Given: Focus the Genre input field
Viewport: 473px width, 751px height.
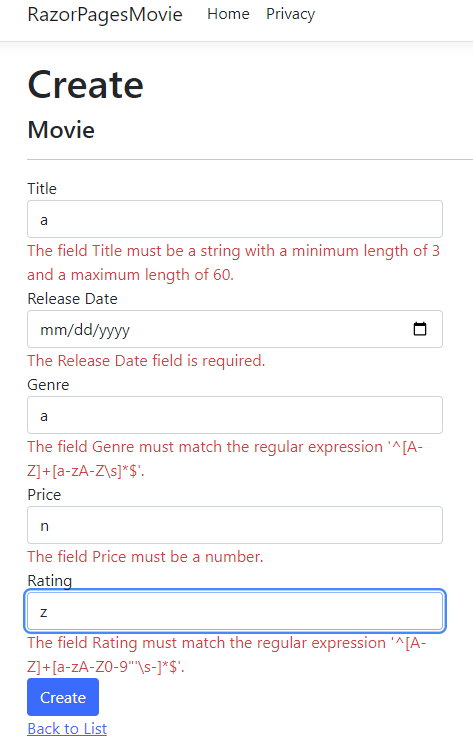Looking at the screenshot, I should [235, 415].
